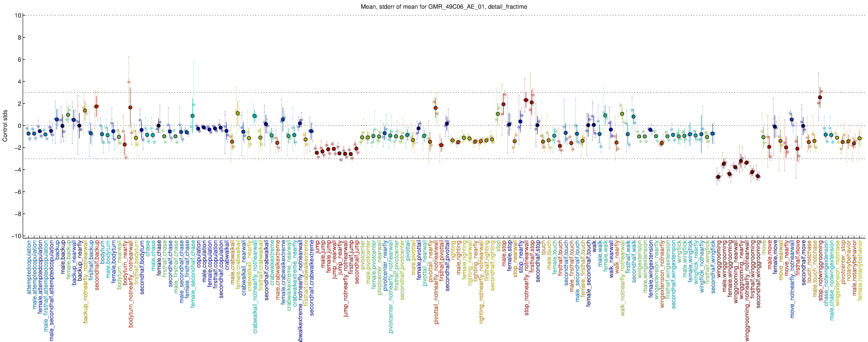Viewport: 868px width, 342px height.
Task: Select x-axis label 'pivottail_notnearfly_notnearwall'
Action: tap(436, 282)
